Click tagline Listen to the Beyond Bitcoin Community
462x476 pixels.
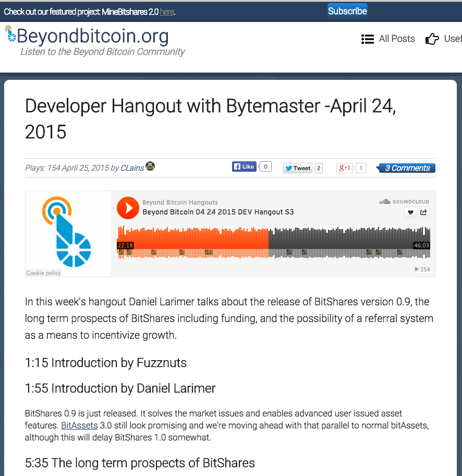tap(103, 52)
